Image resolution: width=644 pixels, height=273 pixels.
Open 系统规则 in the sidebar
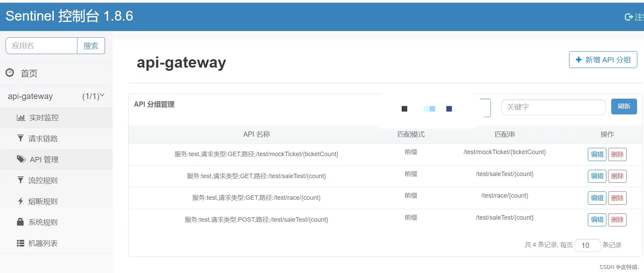(x=56, y=222)
